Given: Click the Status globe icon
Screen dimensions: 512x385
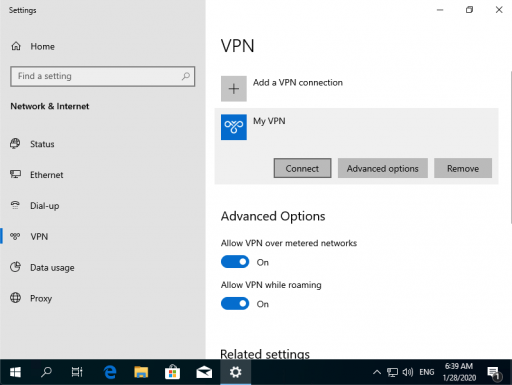Looking at the screenshot, I should [x=15, y=144].
